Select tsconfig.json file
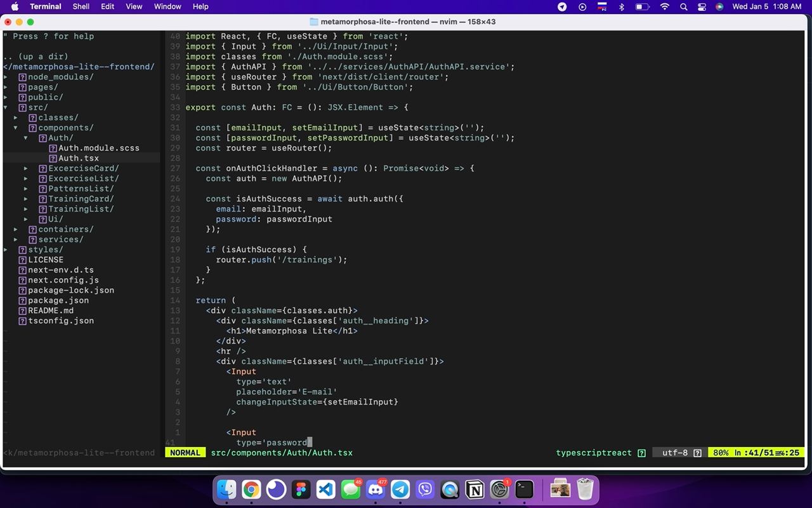 [x=61, y=321]
